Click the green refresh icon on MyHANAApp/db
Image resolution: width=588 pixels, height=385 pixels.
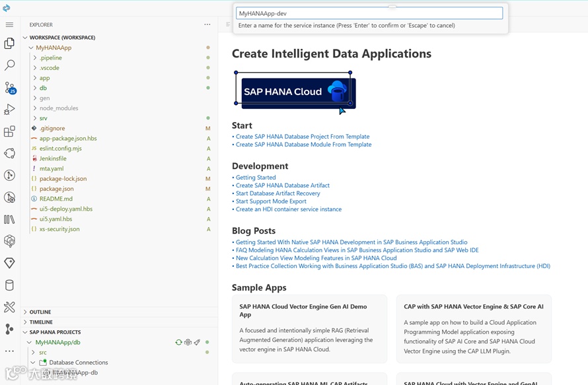[x=179, y=342]
